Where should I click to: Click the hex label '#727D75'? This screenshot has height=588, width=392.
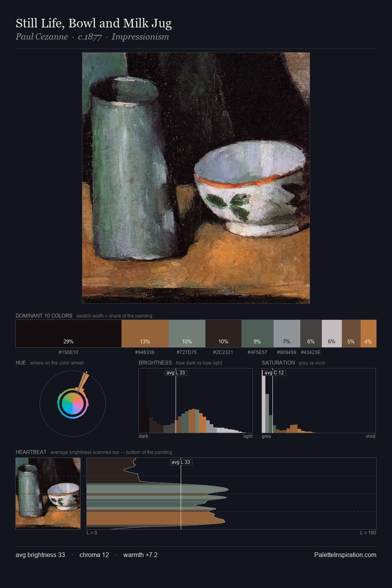coord(187,352)
